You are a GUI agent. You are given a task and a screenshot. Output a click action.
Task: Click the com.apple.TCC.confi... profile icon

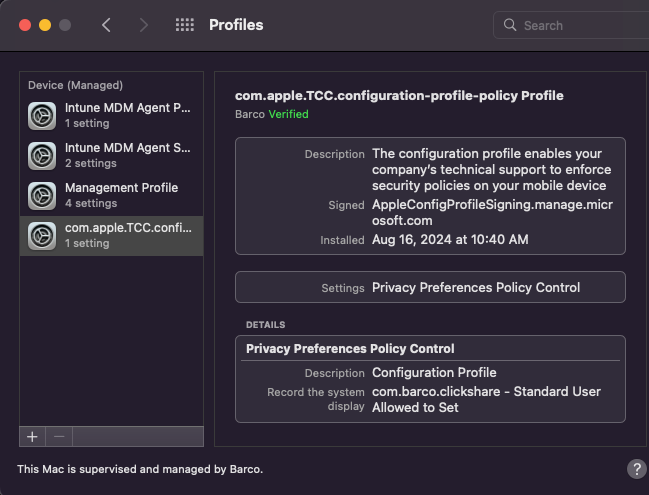42,236
